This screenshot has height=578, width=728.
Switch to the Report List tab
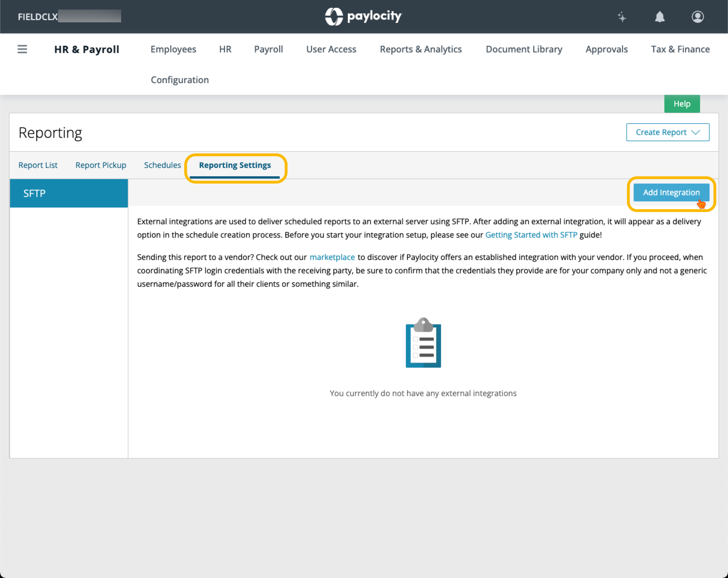38,165
